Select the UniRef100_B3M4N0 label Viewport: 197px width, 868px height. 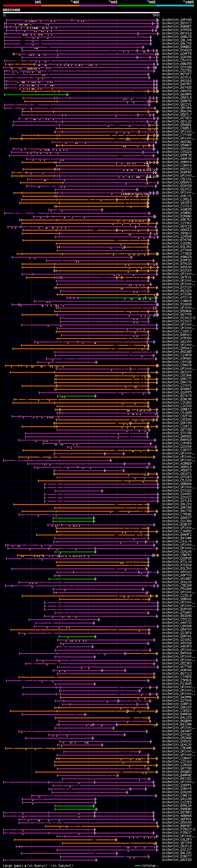[177, 216]
